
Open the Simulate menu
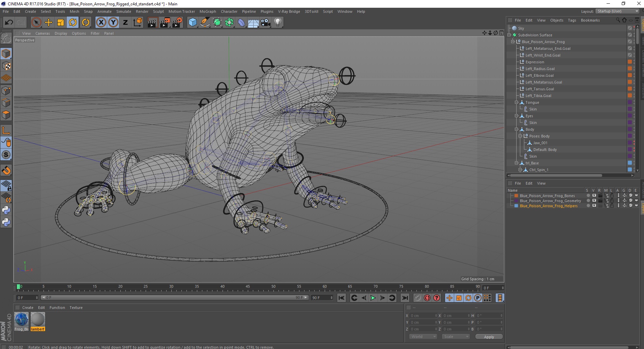tap(124, 11)
